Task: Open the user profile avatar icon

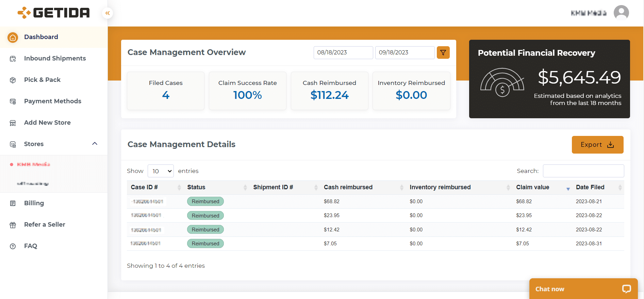Action: [621, 13]
